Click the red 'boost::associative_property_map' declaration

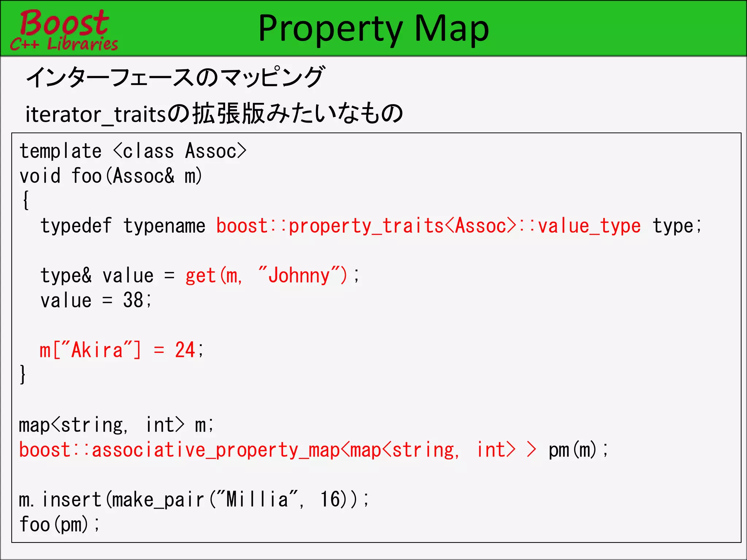[x=278, y=450]
